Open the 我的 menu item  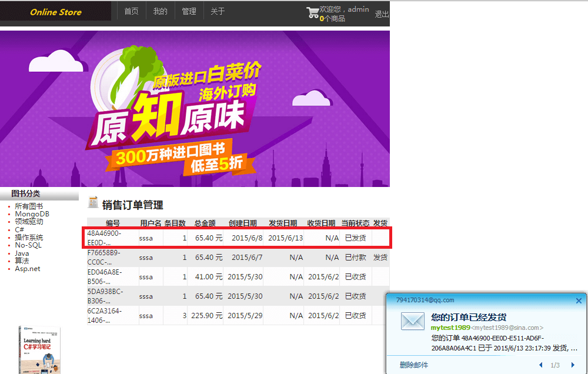(160, 11)
